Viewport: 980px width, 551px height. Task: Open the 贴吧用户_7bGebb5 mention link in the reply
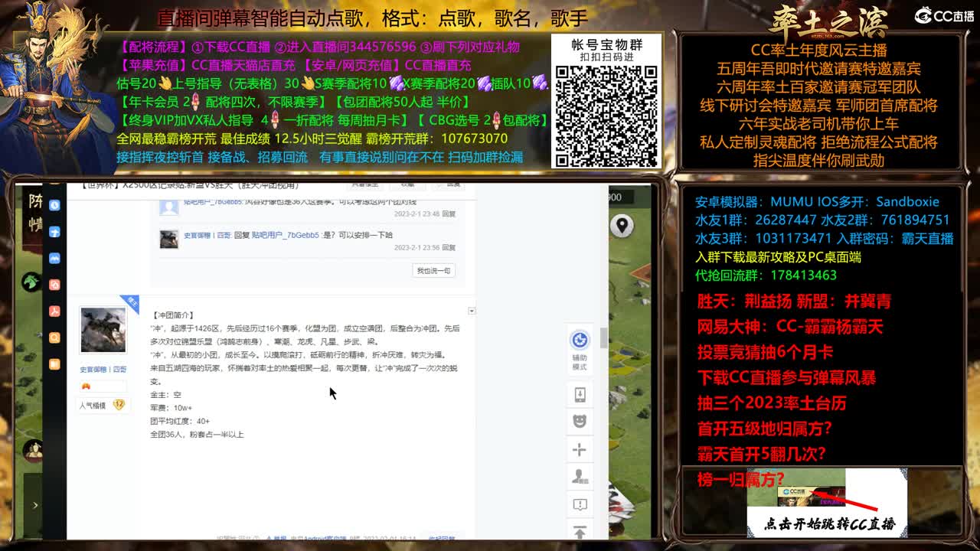[x=286, y=235]
